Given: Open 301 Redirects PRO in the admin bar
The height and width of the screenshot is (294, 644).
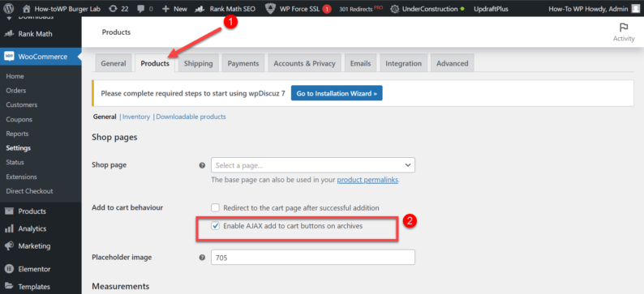Looking at the screenshot, I should 361,9.
